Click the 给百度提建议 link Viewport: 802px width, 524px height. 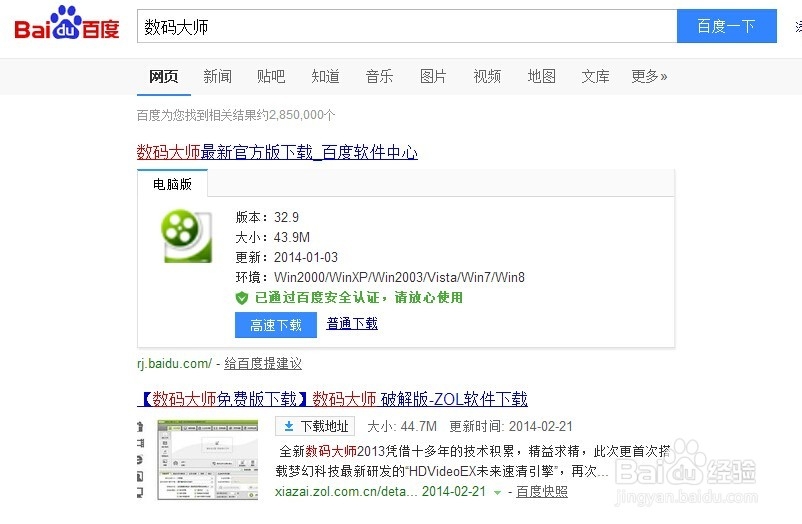click(263, 363)
